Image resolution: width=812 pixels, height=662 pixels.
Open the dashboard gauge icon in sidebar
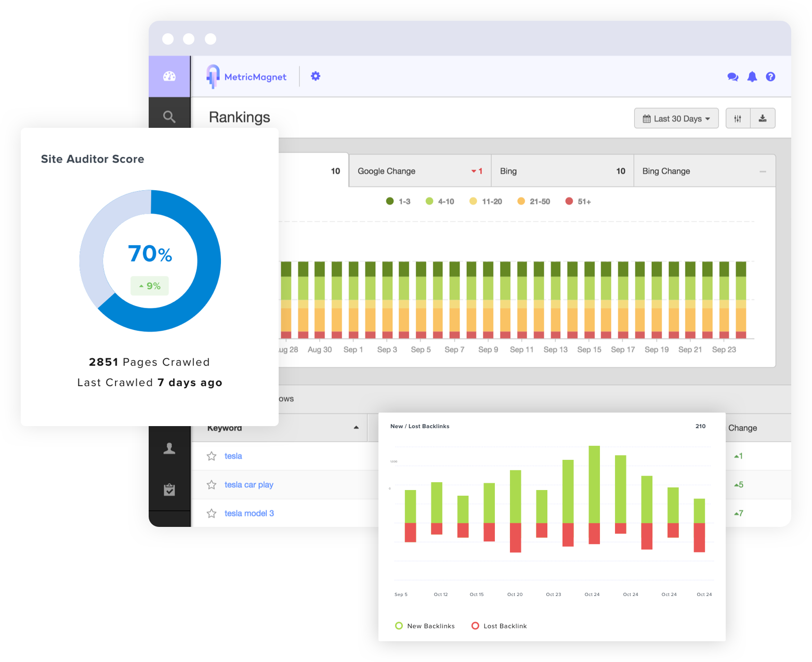(169, 76)
